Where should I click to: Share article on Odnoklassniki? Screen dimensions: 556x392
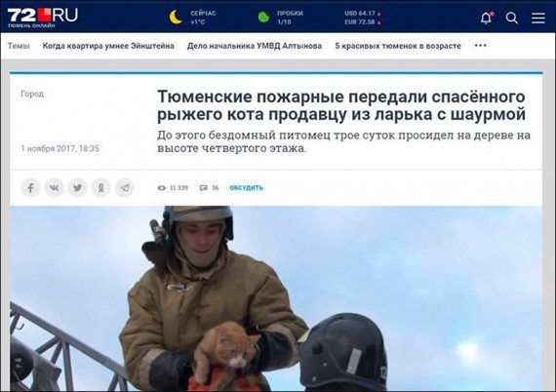point(101,187)
